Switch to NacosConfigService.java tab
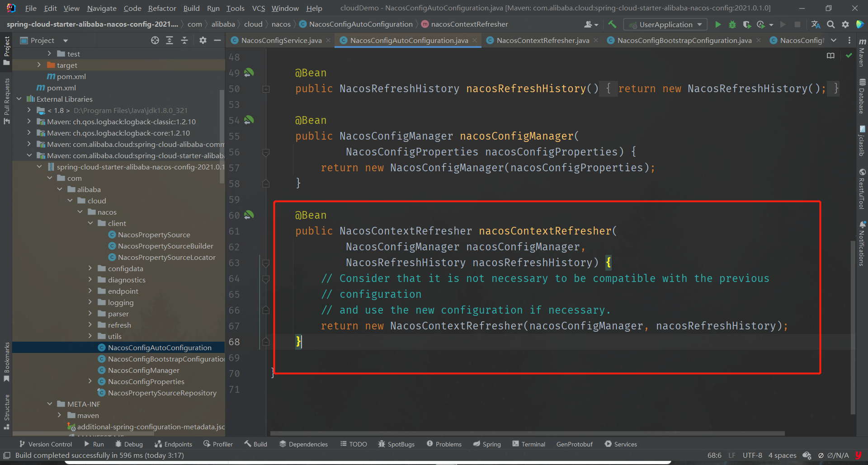This screenshot has height=465, width=868. tap(281, 40)
